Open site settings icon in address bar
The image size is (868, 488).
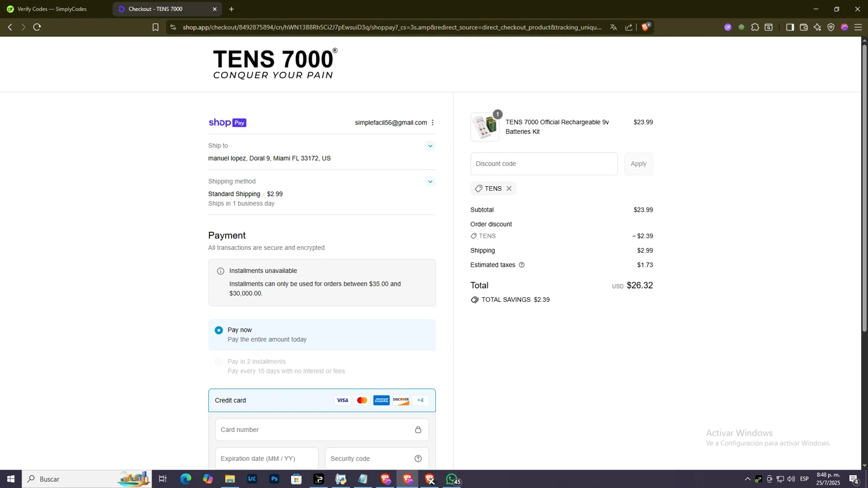(173, 27)
